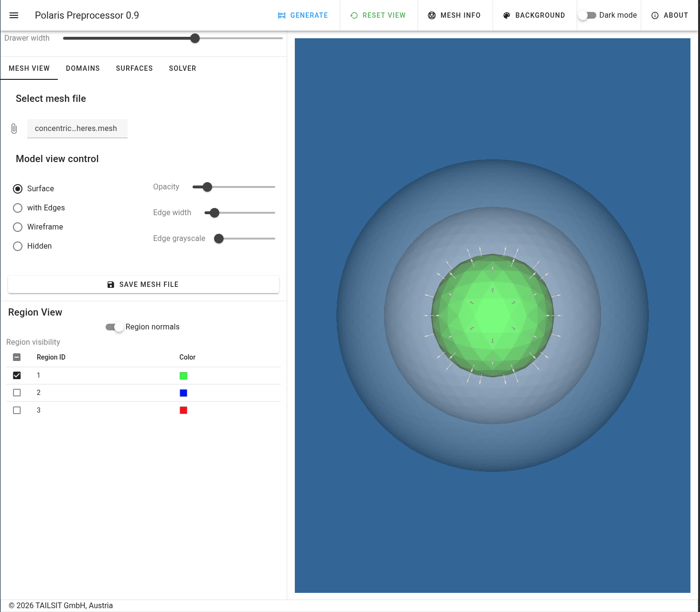Open the Solver tab
The width and height of the screenshot is (700, 612).
pyautogui.click(x=183, y=68)
